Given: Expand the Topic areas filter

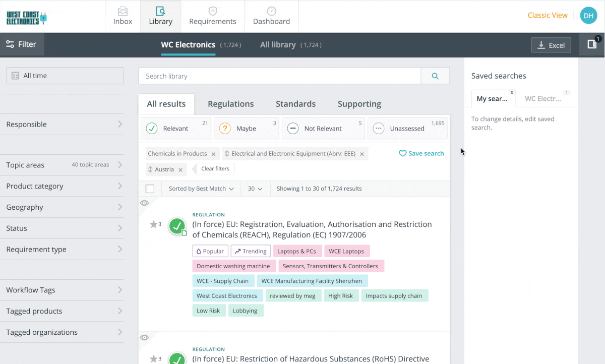Looking at the screenshot, I should click(x=65, y=165).
